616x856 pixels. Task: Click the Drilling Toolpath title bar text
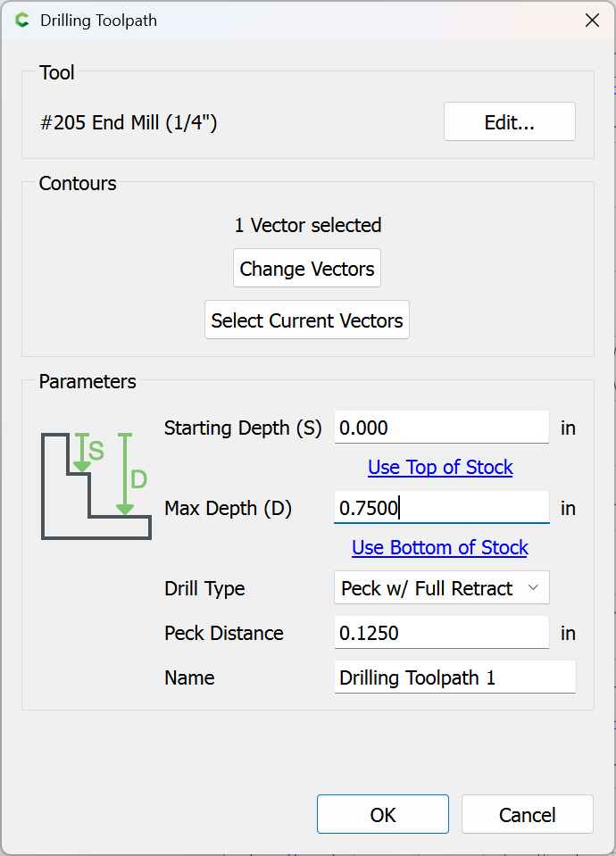[x=98, y=21]
